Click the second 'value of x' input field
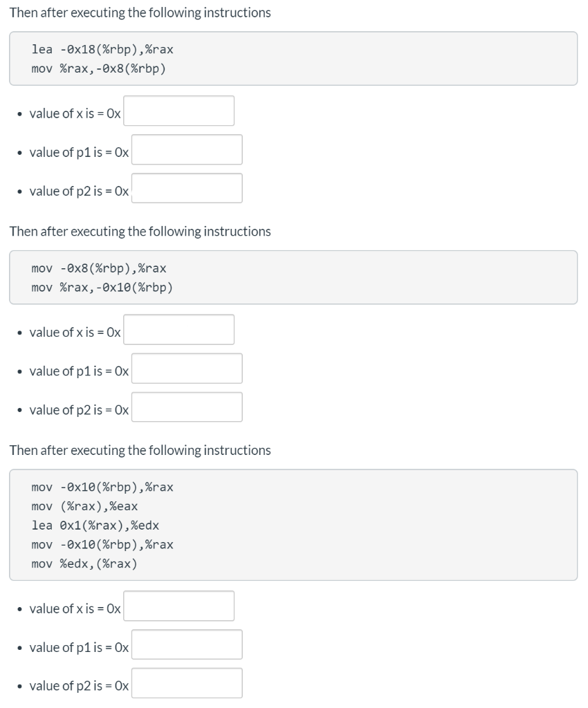588x708 pixels. tap(178, 330)
